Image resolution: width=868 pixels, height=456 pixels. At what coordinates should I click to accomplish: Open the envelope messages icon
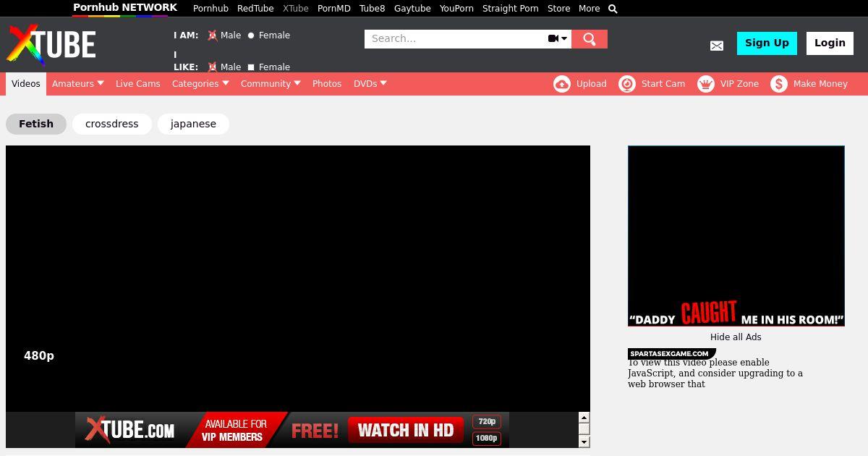pyautogui.click(x=717, y=46)
